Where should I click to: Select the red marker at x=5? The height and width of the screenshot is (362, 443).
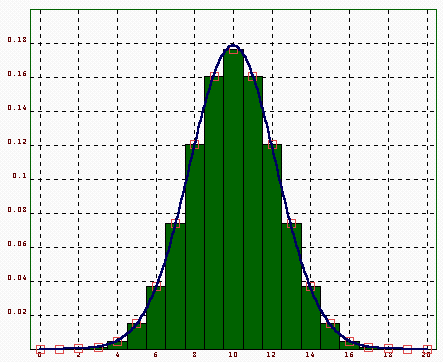(x=136, y=323)
